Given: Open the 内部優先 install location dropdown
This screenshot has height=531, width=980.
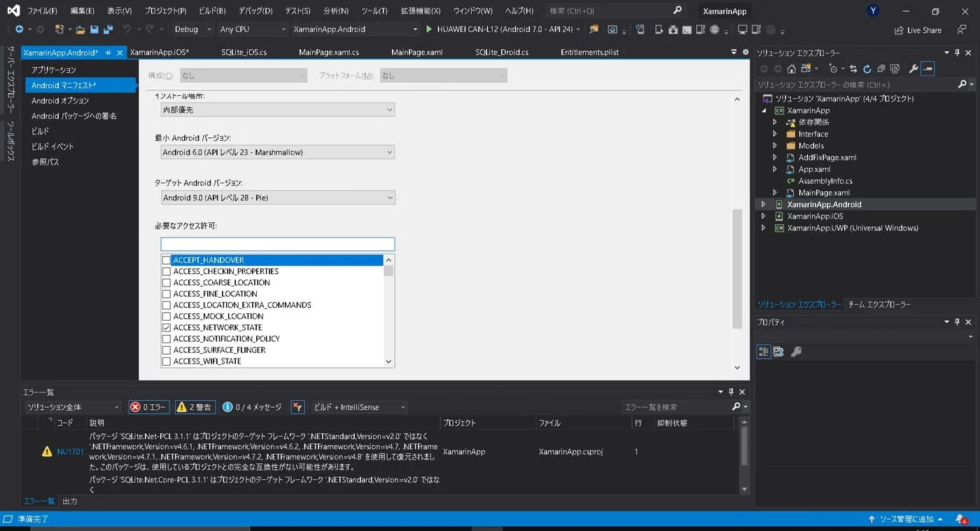Looking at the screenshot, I should pos(278,110).
